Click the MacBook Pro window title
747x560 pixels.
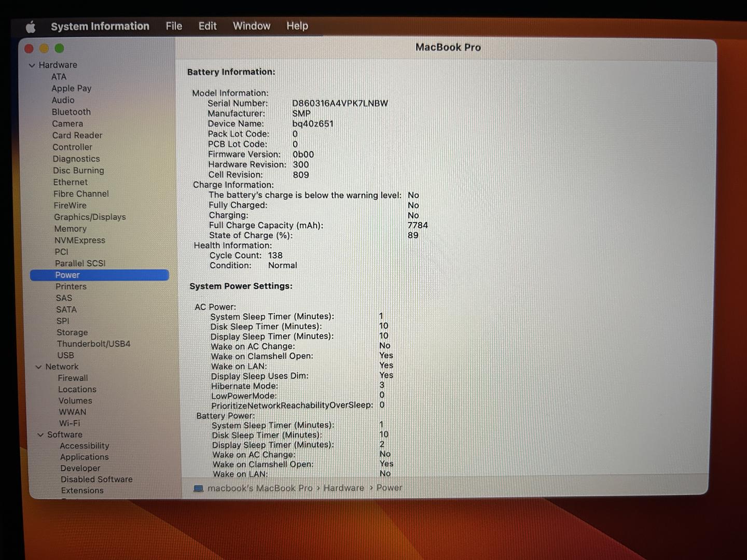[448, 47]
